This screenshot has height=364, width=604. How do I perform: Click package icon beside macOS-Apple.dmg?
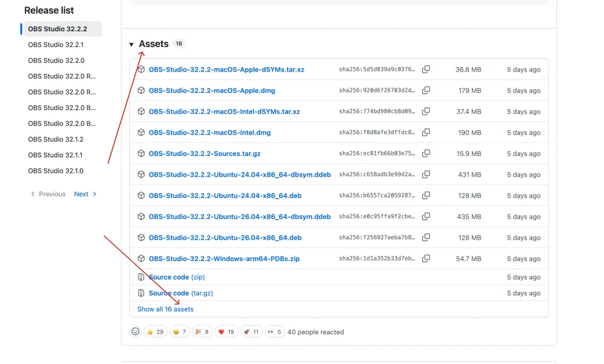tap(141, 90)
